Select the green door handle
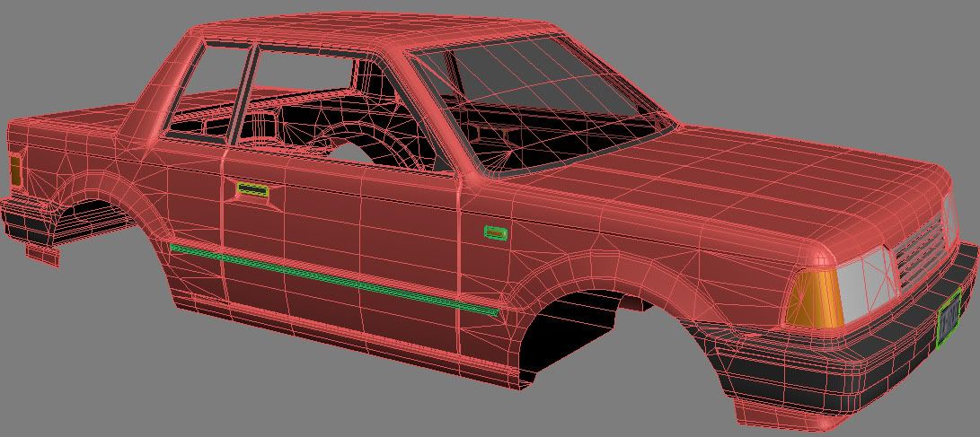Screen dimensions: 980x437 point(253,190)
